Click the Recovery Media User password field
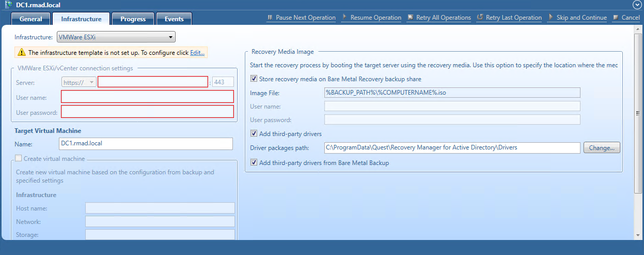This screenshot has width=644, height=255. [x=452, y=119]
